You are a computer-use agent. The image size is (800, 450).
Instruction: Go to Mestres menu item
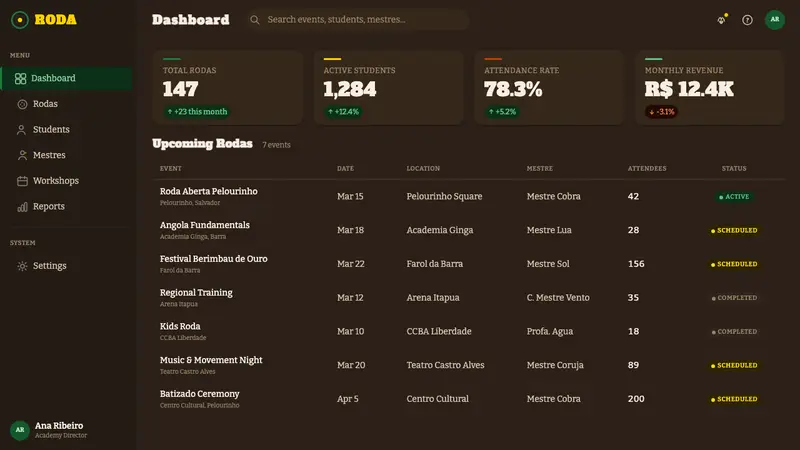tap(66, 155)
